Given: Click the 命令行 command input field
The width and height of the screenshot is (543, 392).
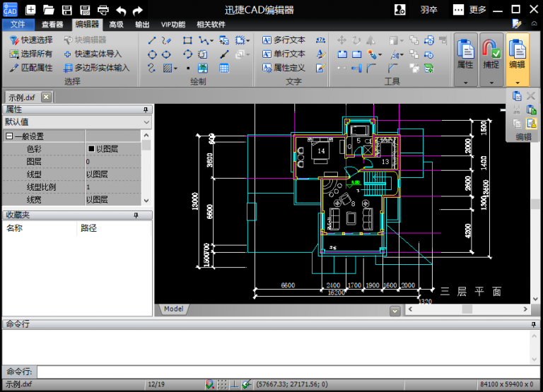Looking at the screenshot, I should [x=283, y=372].
